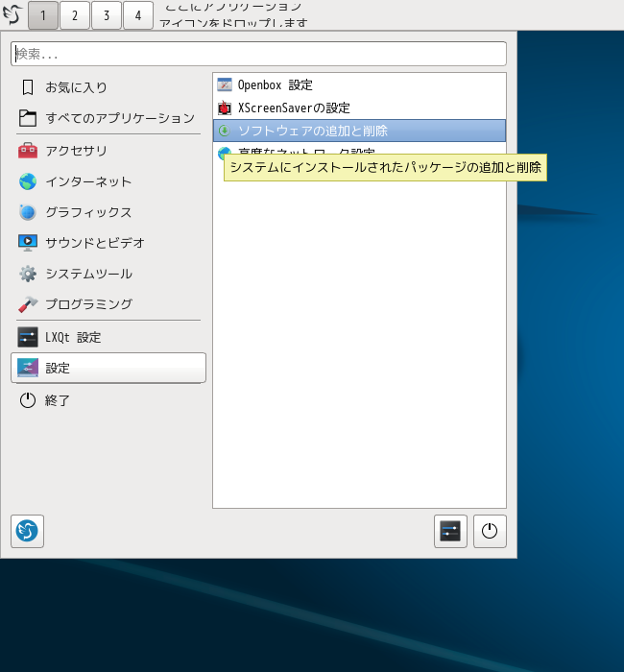Viewport: 624px width, 672px height.
Task: Switch to workspace 1
Action: (x=43, y=15)
